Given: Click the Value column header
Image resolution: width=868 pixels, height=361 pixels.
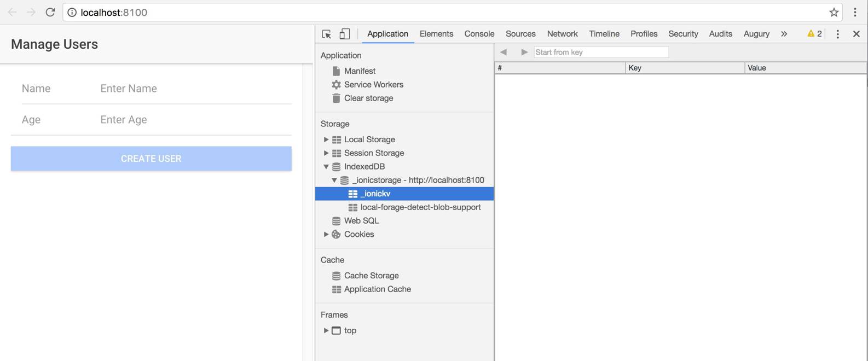Looking at the screenshot, I should (805, 68).
